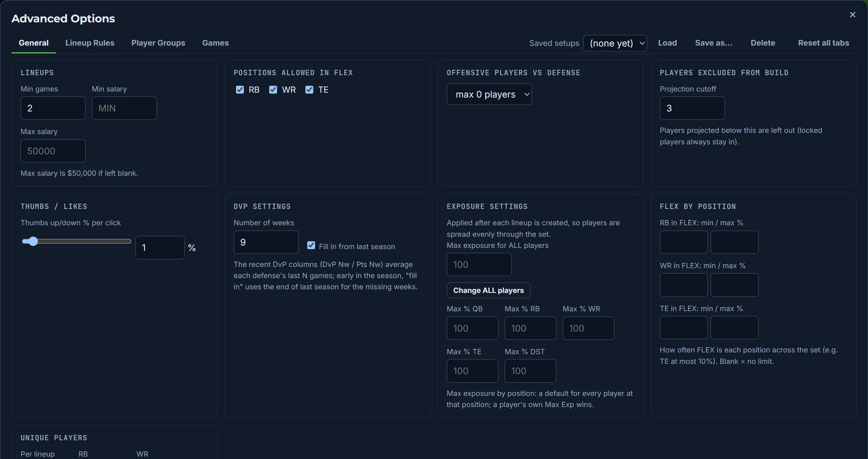
Task: Click the WR in FLEX max field
Action: click(x=734, y=285)
